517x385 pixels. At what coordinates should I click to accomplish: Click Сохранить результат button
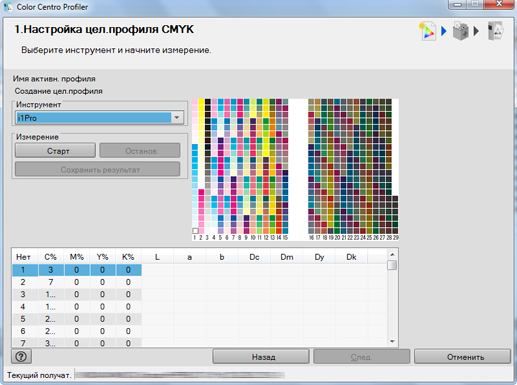point(98,169)
